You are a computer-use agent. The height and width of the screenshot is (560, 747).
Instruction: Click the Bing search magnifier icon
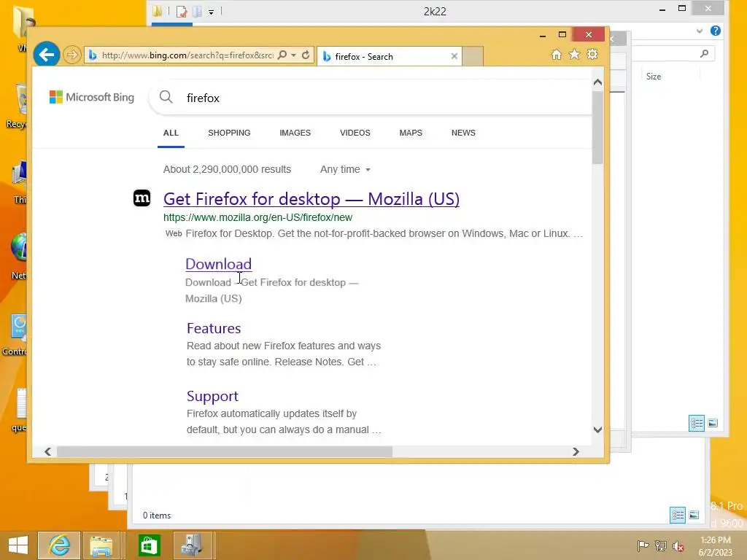point(166,97)
